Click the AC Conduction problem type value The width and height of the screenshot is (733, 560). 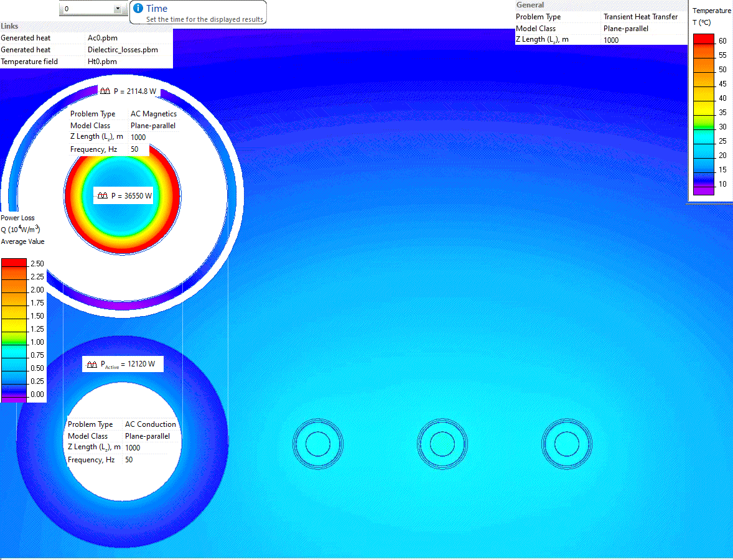(x=150, y=424)
